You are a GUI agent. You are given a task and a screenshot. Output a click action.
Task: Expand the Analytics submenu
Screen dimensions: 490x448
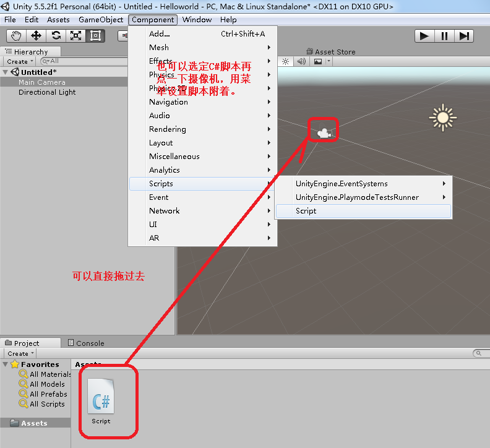(x=202, y=170)
